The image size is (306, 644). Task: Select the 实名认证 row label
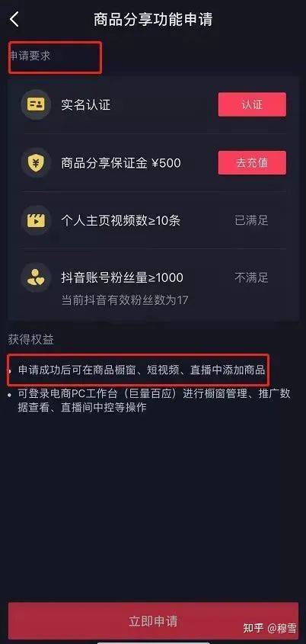(86, 104)
